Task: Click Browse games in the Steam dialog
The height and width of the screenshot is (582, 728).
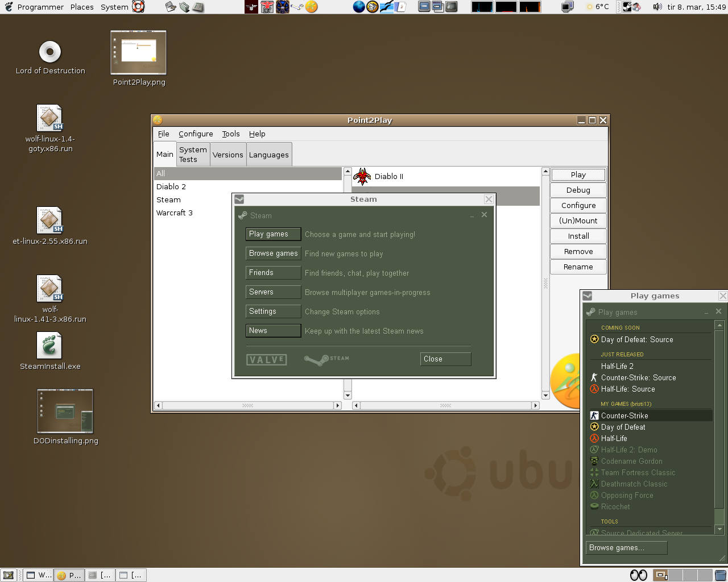Action: [x=274, y=253]
